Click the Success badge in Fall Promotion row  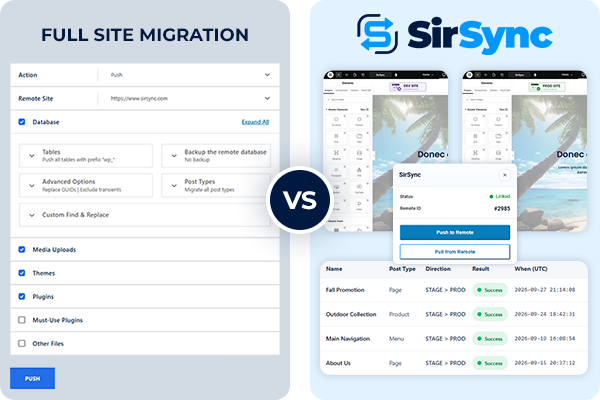[x=490, y=290]
